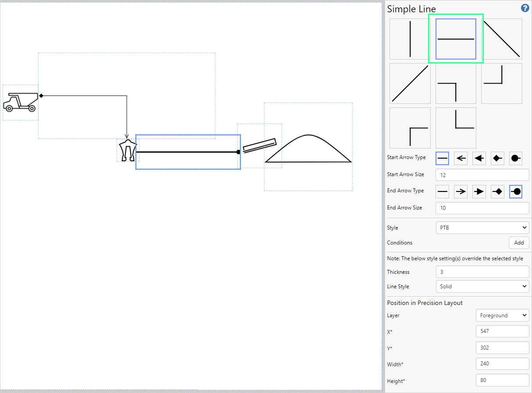Set Start Arrow Type to plain line
This screenshot has height=393, width=532.
(x=442, y=158)
